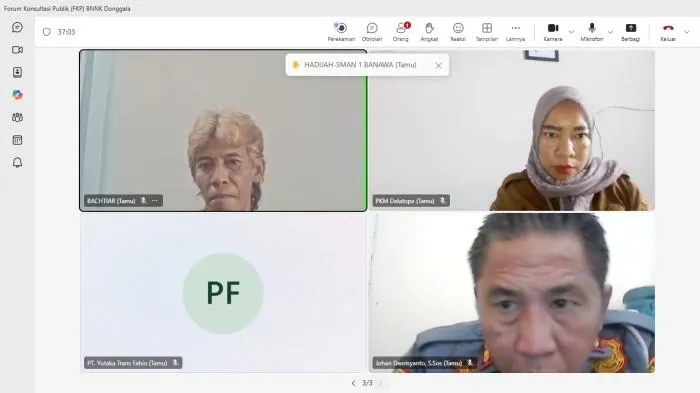Dismiss the HADIJAH-SMAN 1 BANAWA notification

(438, 66)
